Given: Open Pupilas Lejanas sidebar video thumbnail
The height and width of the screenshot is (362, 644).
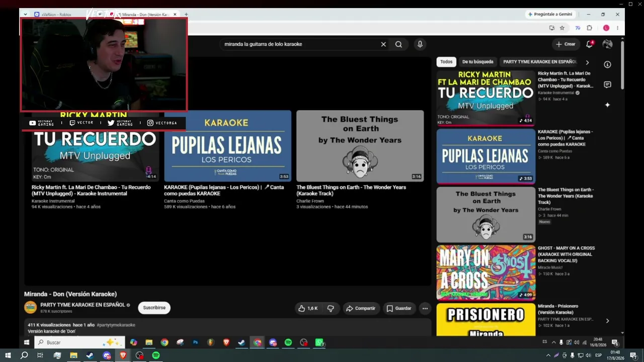Looking at the screenshot, I should tap(486, 156).
